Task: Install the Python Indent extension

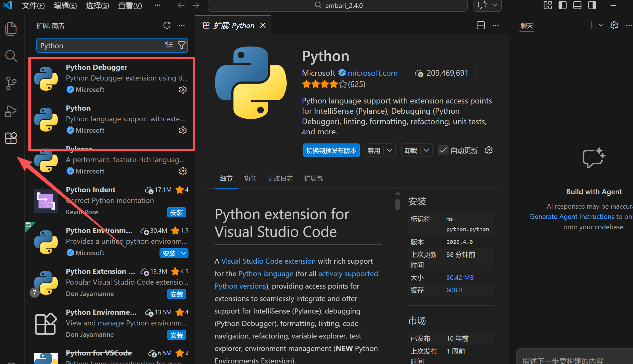Action: tap(176, 212)
